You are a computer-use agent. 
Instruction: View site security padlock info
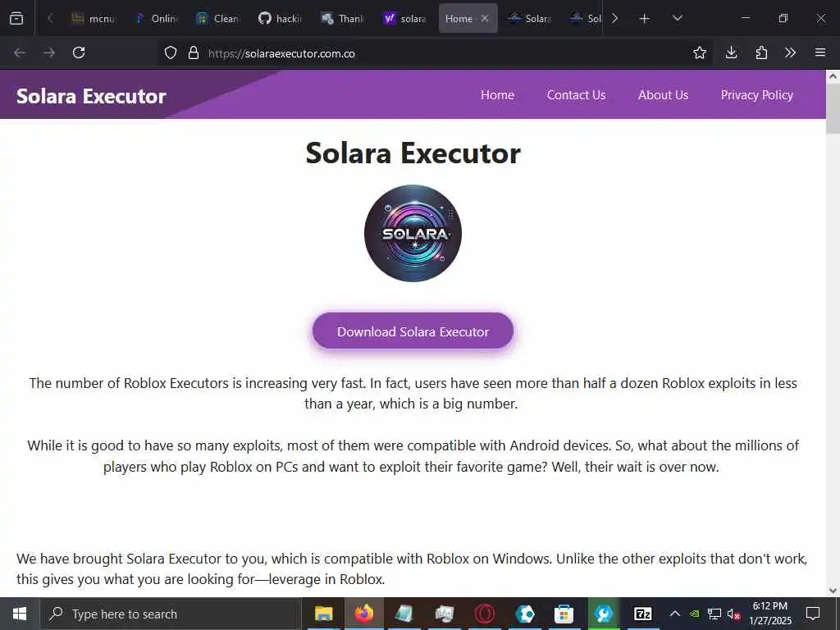[194, 52]
